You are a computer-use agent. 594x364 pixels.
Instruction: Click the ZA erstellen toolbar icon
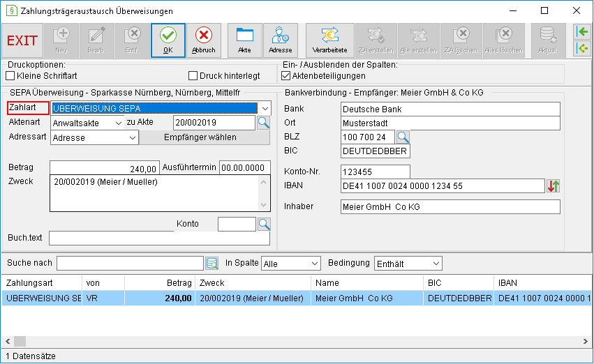[376, 40]
